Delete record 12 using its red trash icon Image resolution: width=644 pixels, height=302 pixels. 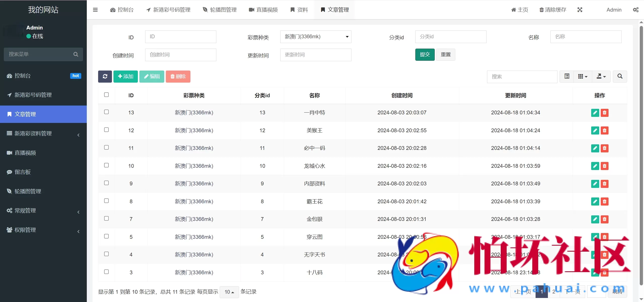[605, 130]
